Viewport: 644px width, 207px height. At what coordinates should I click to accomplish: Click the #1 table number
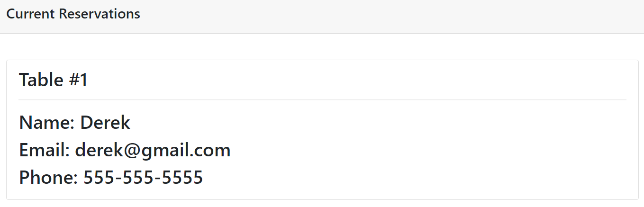(78, 80)
